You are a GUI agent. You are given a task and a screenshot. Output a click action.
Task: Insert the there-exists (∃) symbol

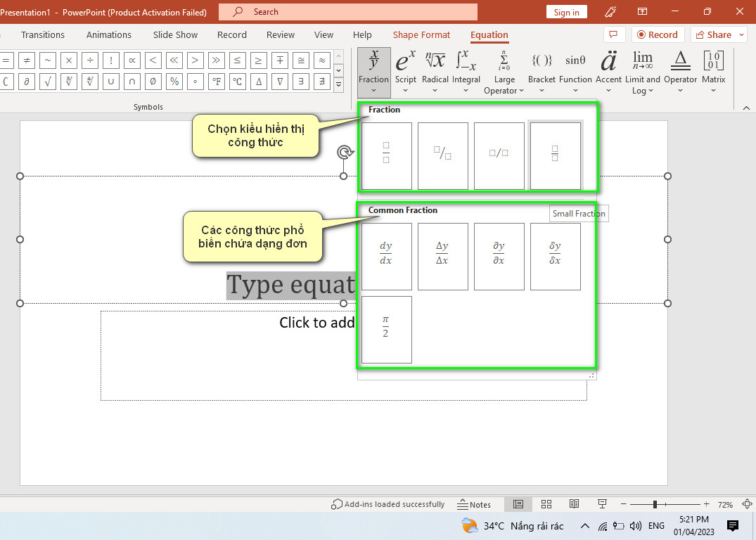[300, 82]
